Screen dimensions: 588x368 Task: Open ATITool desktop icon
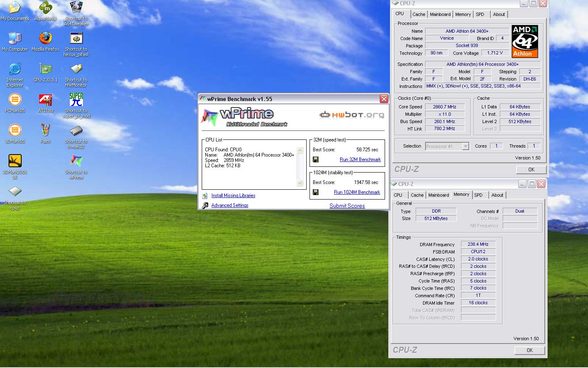click(x=45, y=103)
